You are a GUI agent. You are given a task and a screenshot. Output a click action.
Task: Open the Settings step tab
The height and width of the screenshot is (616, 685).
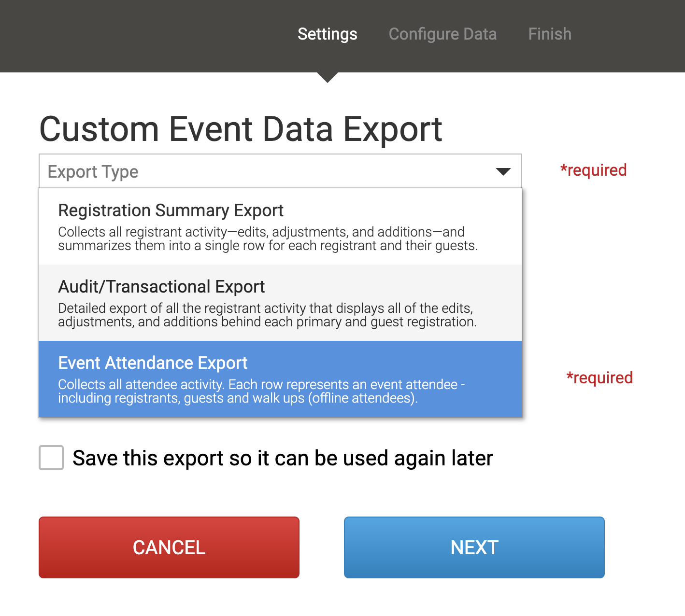point(327,34)
